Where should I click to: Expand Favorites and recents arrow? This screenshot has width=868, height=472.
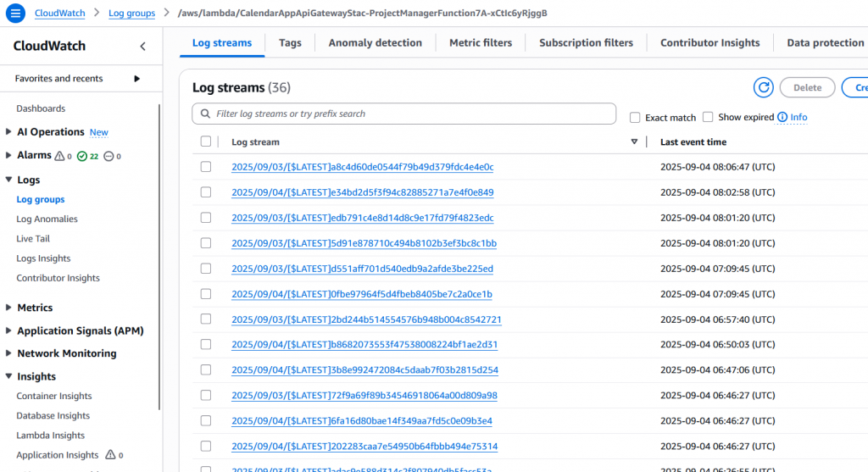(x=136, y=79)
